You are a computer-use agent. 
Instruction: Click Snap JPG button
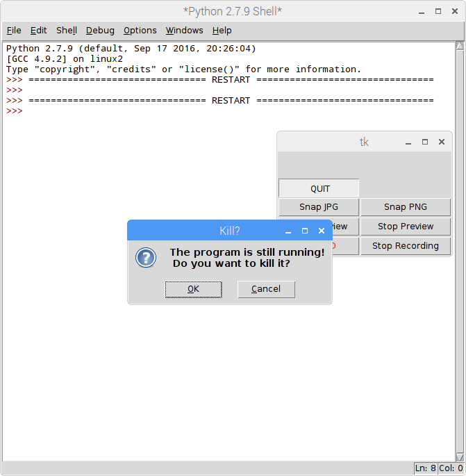[x=319, y=207]
